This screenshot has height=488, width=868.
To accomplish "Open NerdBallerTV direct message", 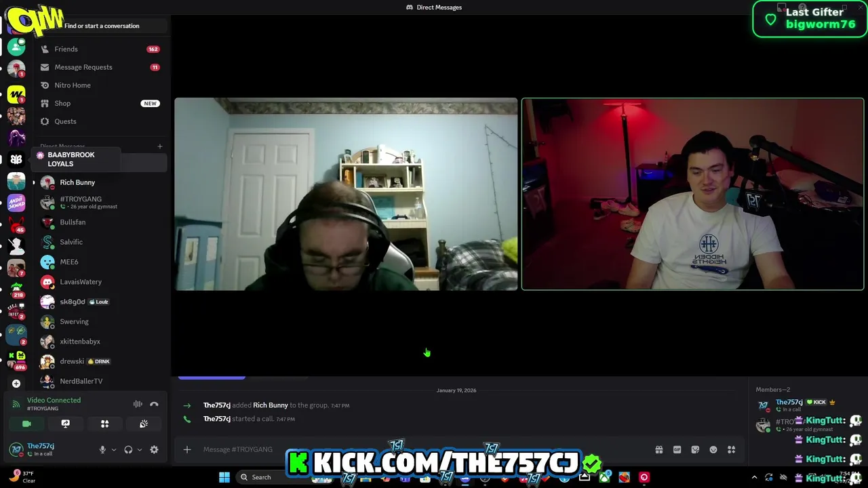I will tap(102, 381).
